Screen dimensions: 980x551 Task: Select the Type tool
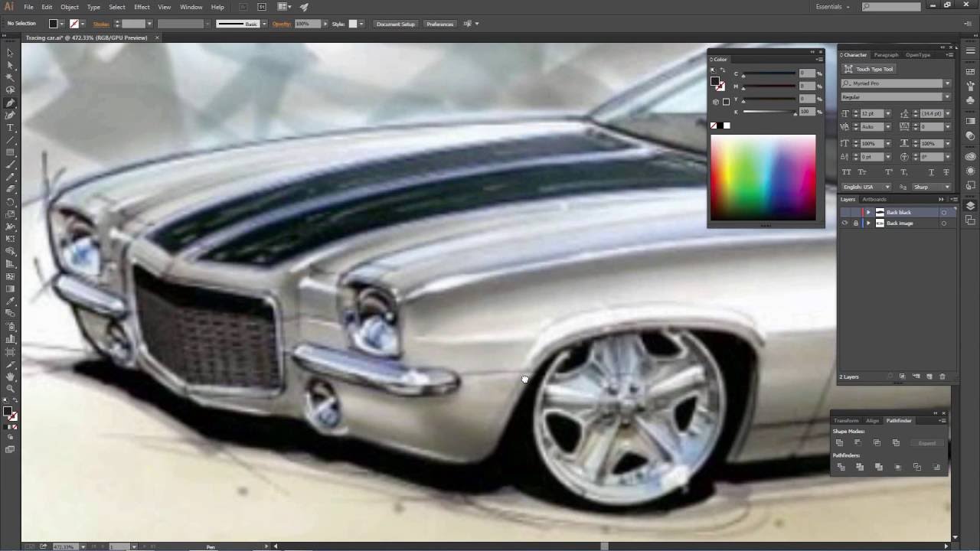point(9,128)
